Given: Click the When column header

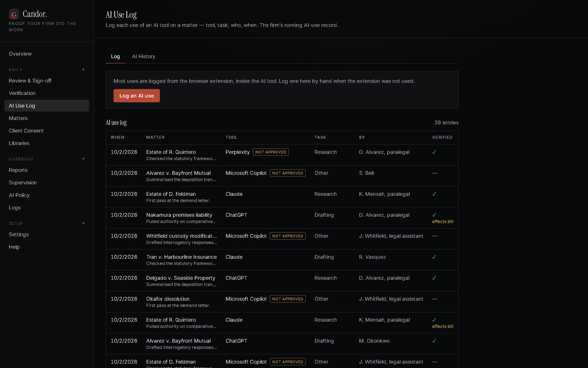Looking at the screenshot, I should pyautogui.click(x=117, y=137).
